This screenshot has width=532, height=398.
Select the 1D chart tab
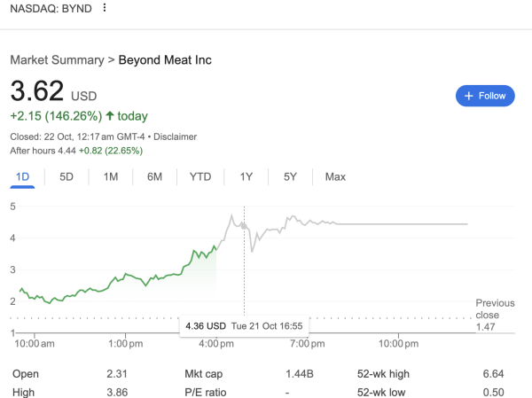(22, 176)
